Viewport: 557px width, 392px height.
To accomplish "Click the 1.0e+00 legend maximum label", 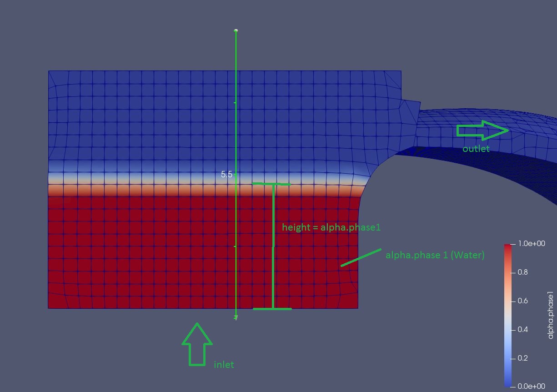I will (x=531, y=244).
